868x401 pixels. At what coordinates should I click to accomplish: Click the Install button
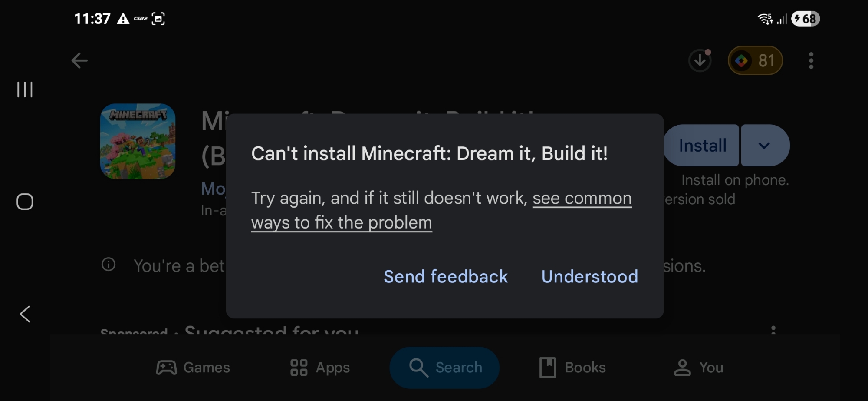click(x=702, y=146)
